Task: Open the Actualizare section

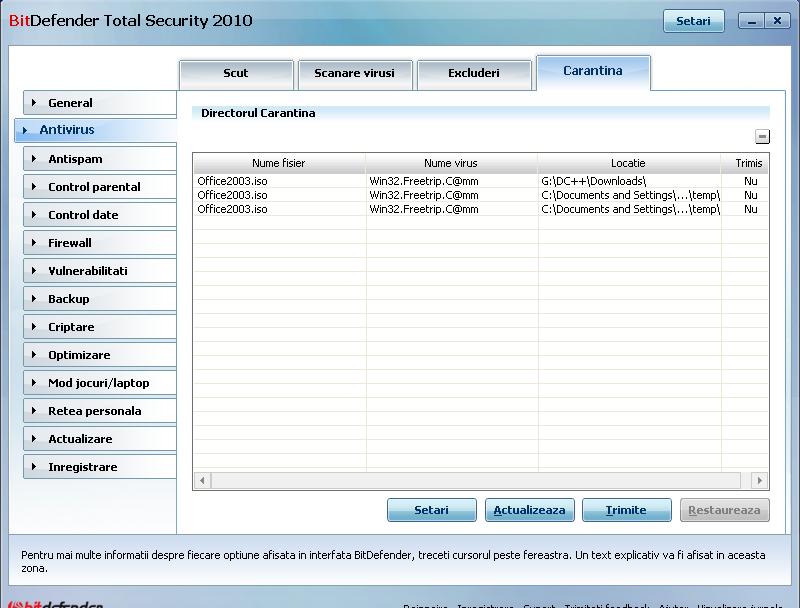Action: point(100,440)
